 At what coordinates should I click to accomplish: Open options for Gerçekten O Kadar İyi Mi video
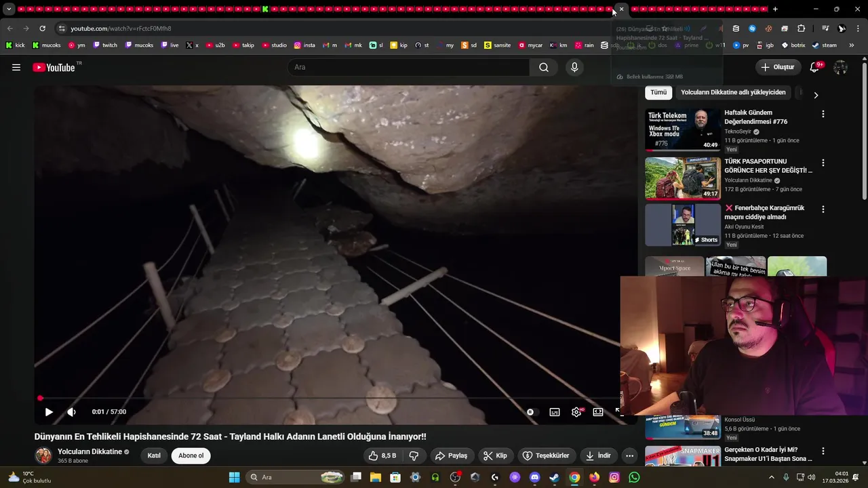(823, 451)
